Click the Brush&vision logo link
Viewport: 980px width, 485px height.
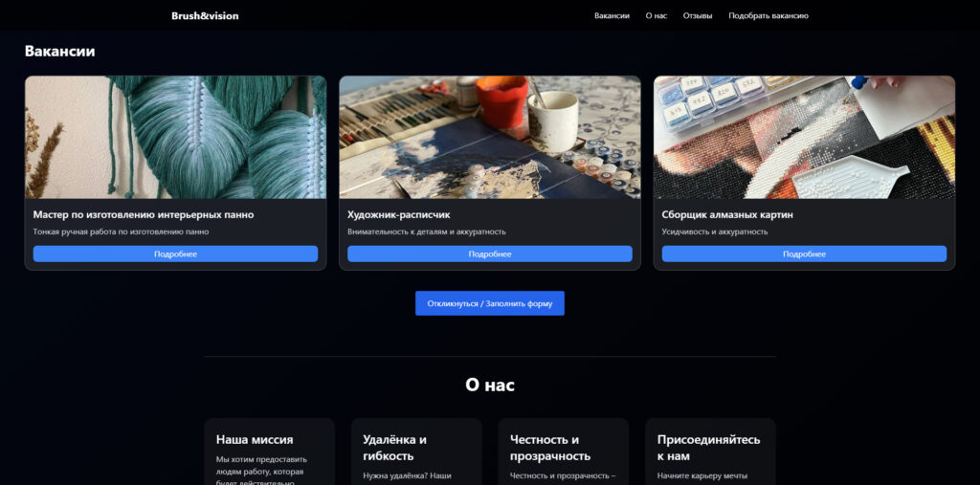[x=205, y=15]
